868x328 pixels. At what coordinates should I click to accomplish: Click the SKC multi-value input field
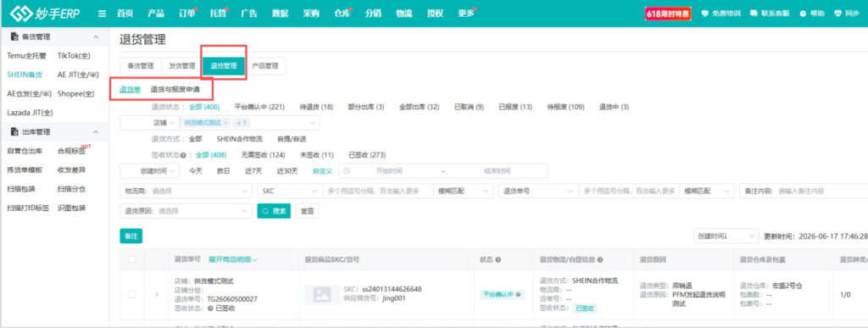pyautogui.click(x=378, y=191)
